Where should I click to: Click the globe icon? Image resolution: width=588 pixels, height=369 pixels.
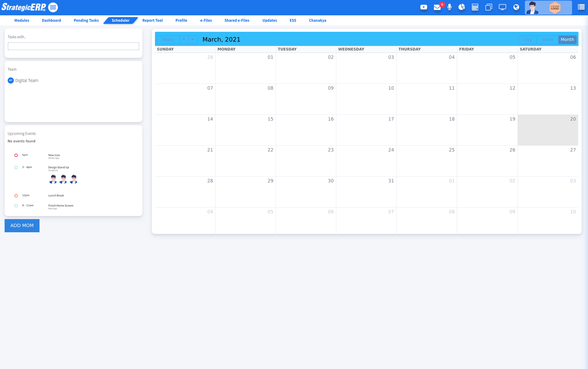click(x=516, y=7)
